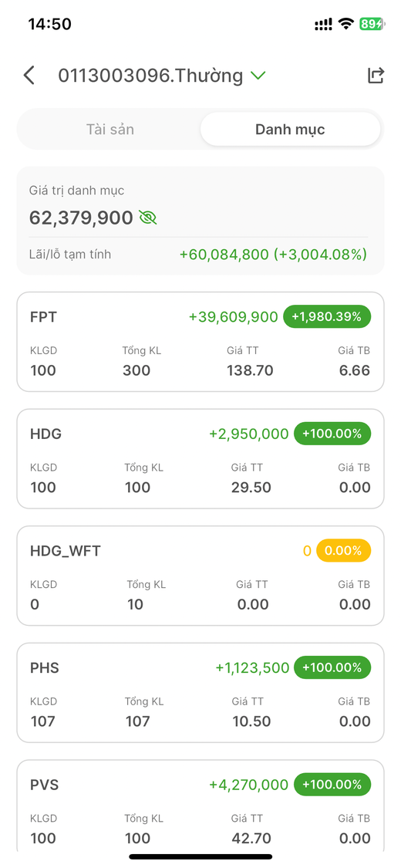This screenshot has height=868, width=401.
Task: Tap HDG_WFT yellow 0.00% badge
Action: [343, 551]
